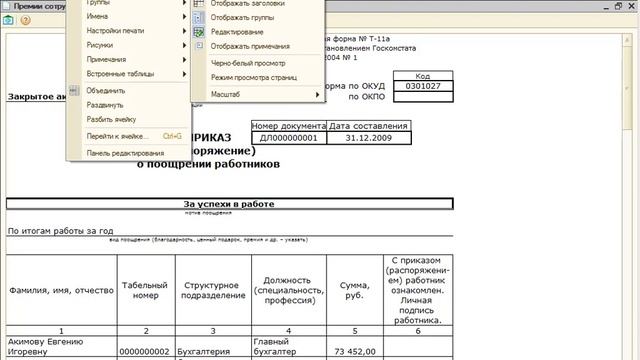Viewport: 640px width, 360px height.
Task: Select cell Акимову Евгению Игоревну
Action: click(x=62, y=347)
